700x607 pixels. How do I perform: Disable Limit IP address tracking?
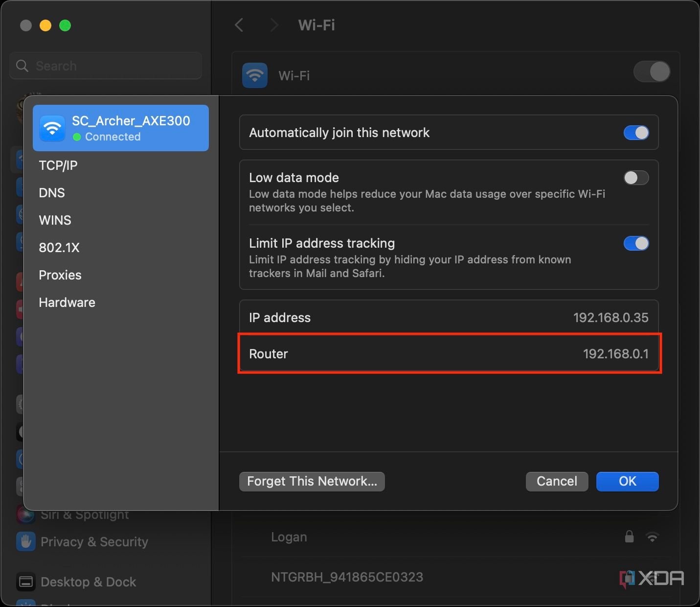click(x=636, y=243)
